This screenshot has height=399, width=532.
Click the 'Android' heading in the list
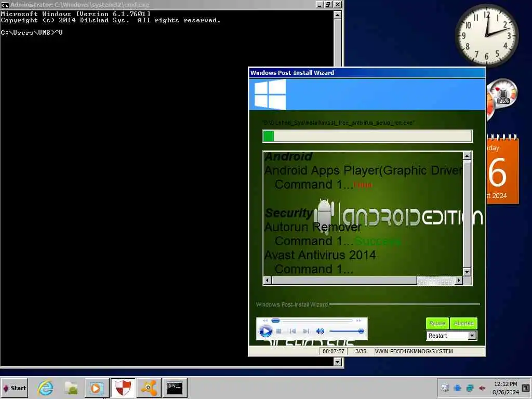pos(288,156)
